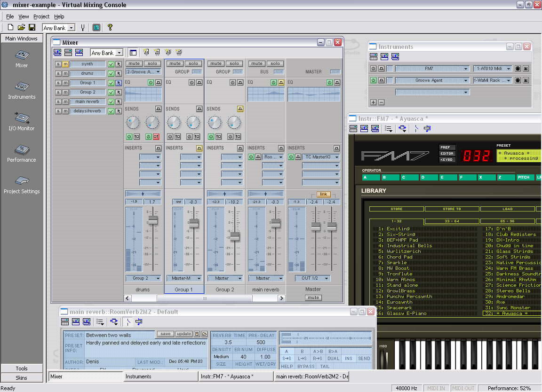Switch to the Skins tab in sidebar
542x392 pixels.
point(22,377)
